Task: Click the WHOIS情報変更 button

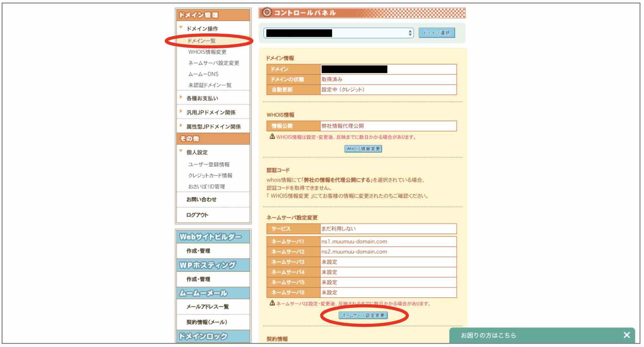Action: (x=363, y=149)
